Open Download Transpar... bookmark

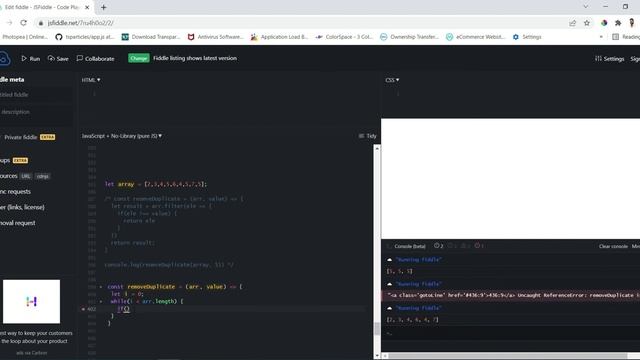coord(151,37)
